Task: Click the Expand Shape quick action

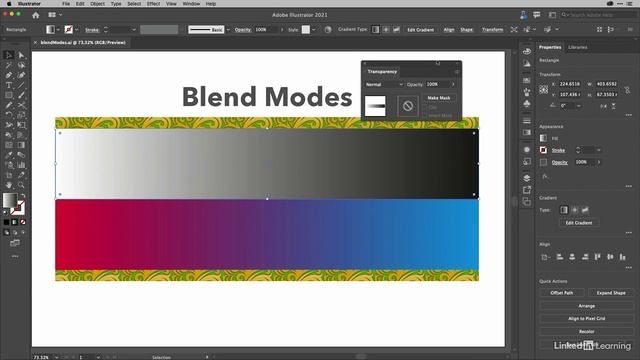Action: point(611,293)
